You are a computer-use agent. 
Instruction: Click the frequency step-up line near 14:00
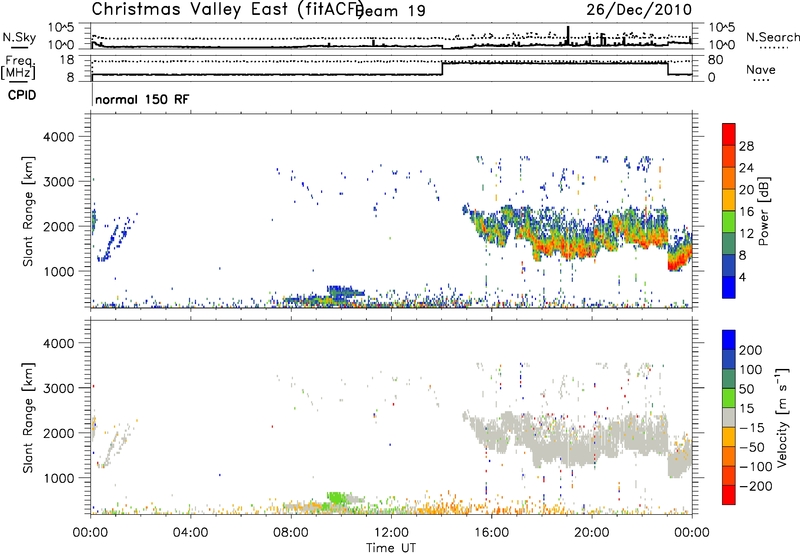click(x=442, y=68)
